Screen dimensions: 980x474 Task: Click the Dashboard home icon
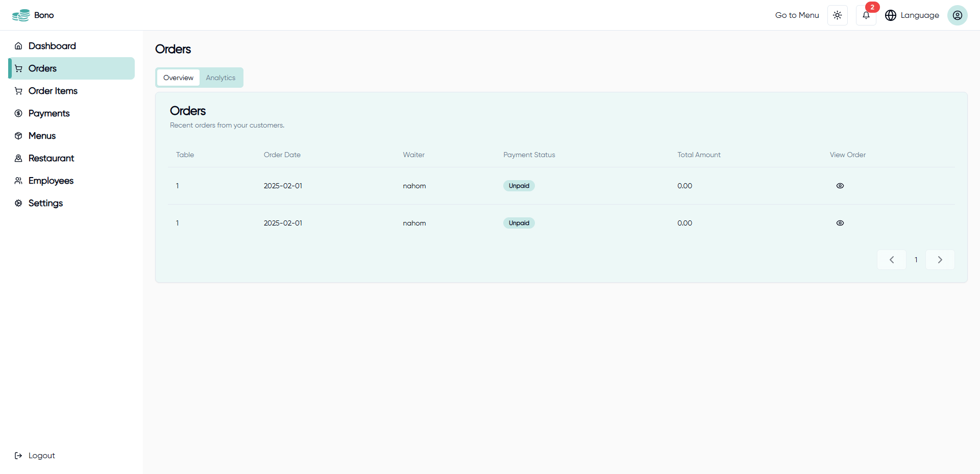[x=18, y=46]
